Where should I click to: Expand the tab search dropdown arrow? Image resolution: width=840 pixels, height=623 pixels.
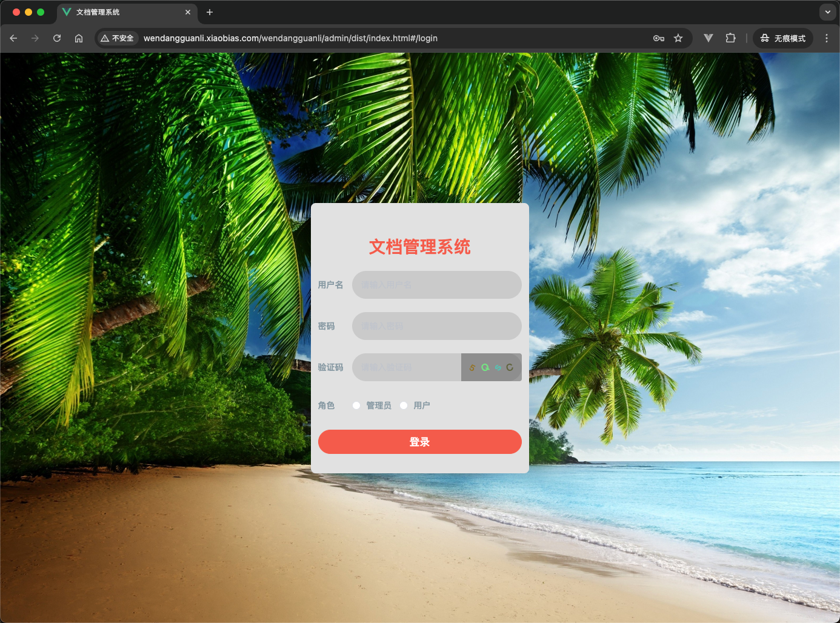pyautogui.click(x=827, y=12)
